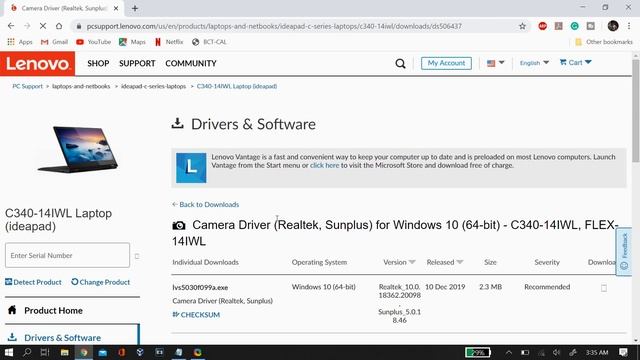Sort downloads by Released column
The image size is (640, 360).
tap(444, 262)
